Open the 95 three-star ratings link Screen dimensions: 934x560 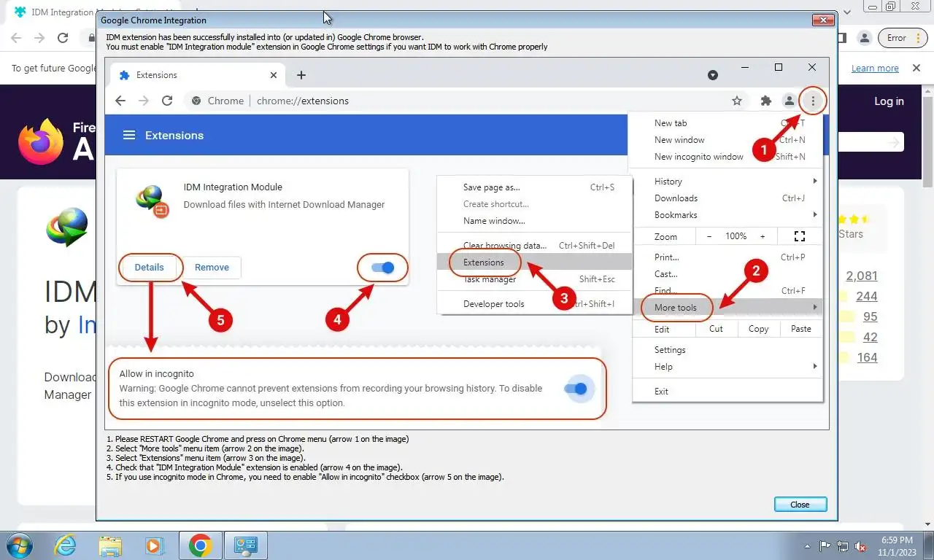[x=871, y=316]
